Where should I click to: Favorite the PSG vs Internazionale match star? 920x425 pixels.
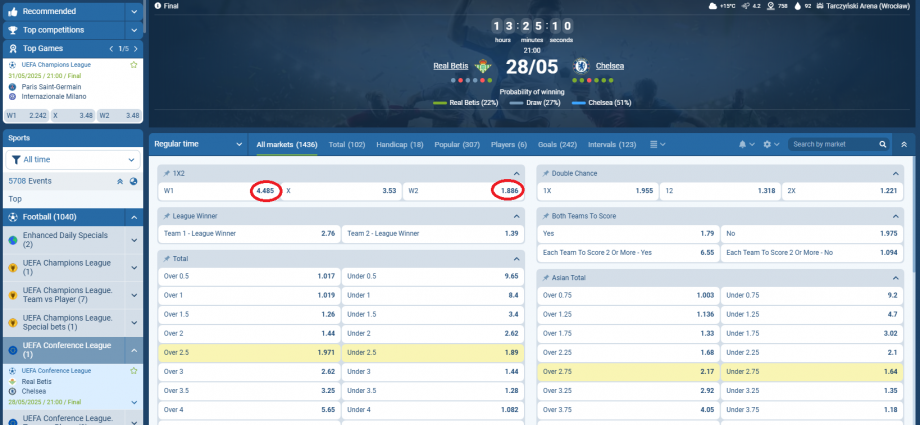[133, 65]
